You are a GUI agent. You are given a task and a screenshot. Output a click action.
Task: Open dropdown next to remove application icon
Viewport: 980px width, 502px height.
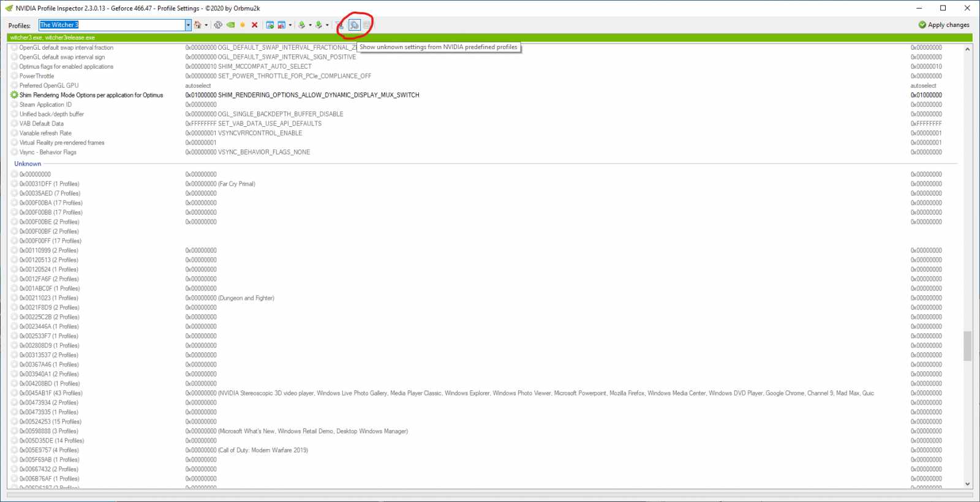[x=290, y=25]
